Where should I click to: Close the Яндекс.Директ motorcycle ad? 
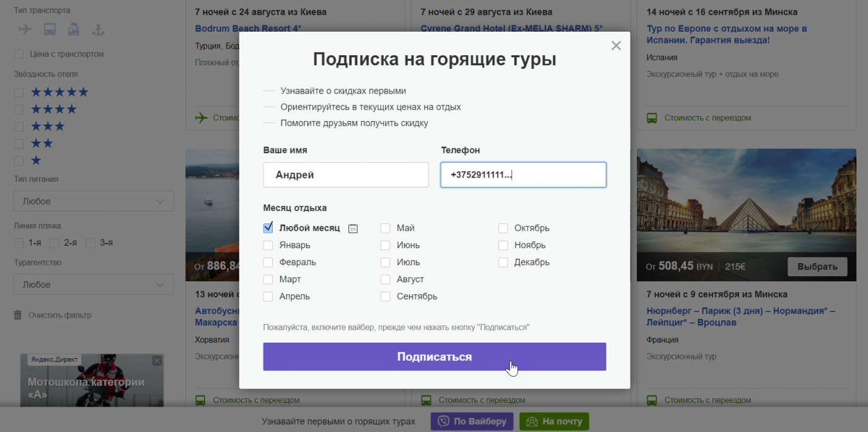(157, 361)
